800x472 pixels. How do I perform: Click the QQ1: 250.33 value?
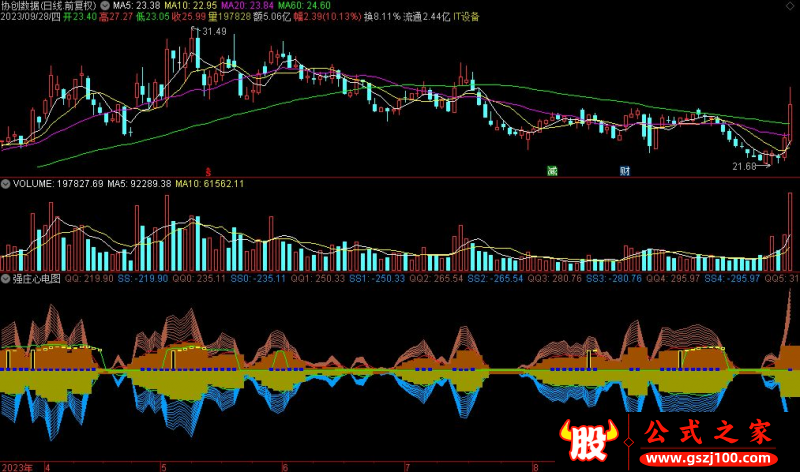318,279
